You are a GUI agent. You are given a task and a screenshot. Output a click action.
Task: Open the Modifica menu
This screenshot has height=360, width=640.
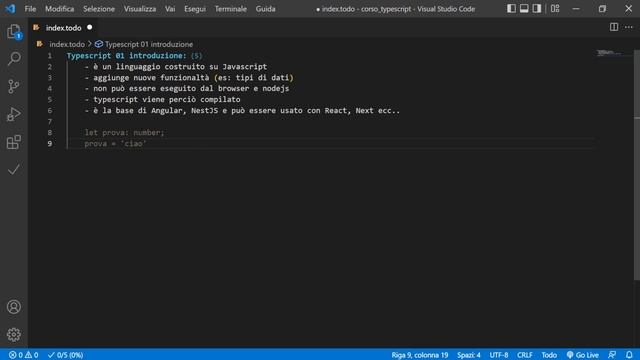pyautogui.click(x=60, y=9)
